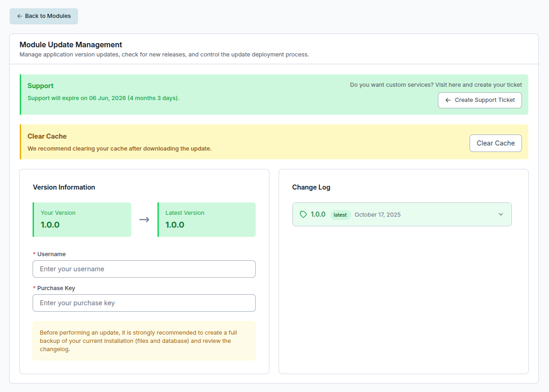Click the right arrow icon between version cards
The height and width of the screenshot is (392, 549).
144,219
